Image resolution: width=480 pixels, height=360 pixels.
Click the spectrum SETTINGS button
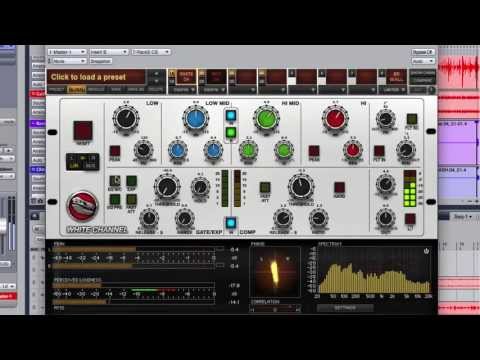345,308
